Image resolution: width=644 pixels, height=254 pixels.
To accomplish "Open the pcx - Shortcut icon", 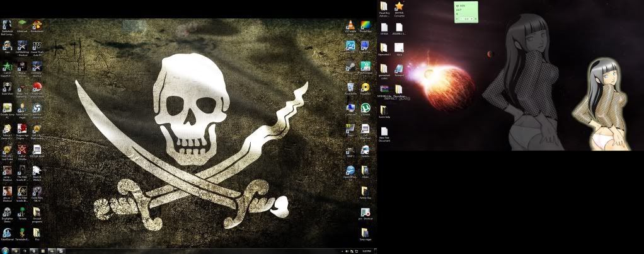I will point(365,213).
